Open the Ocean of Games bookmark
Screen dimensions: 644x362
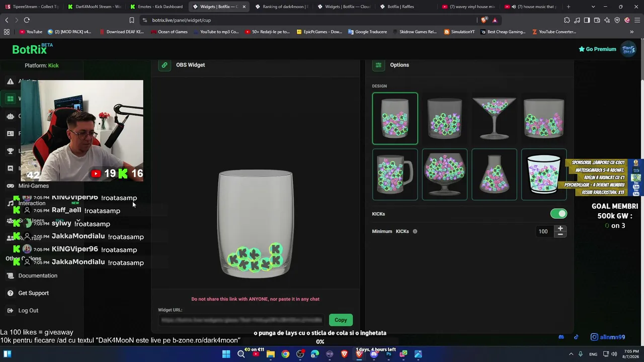tap(170, 32)
